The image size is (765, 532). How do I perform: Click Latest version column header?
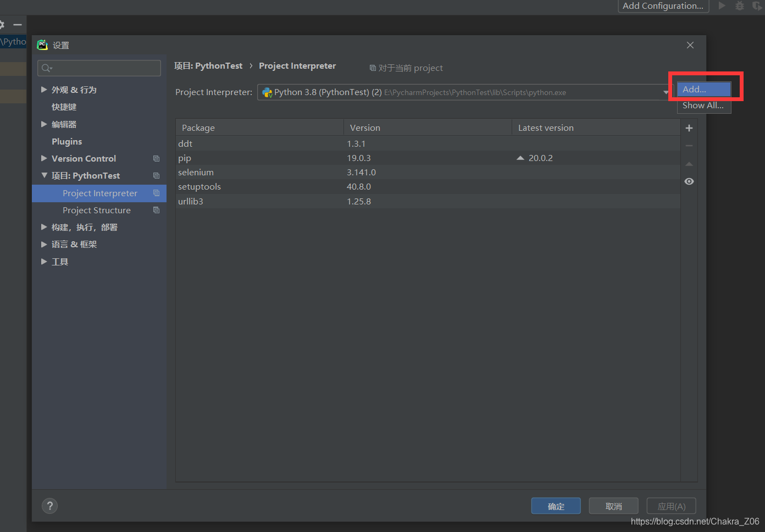coord(596,128)
